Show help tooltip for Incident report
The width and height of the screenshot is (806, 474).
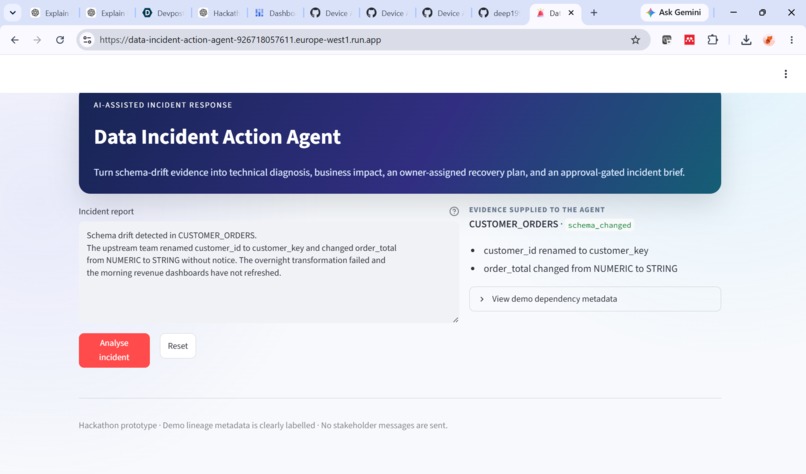tap(454, 211)
